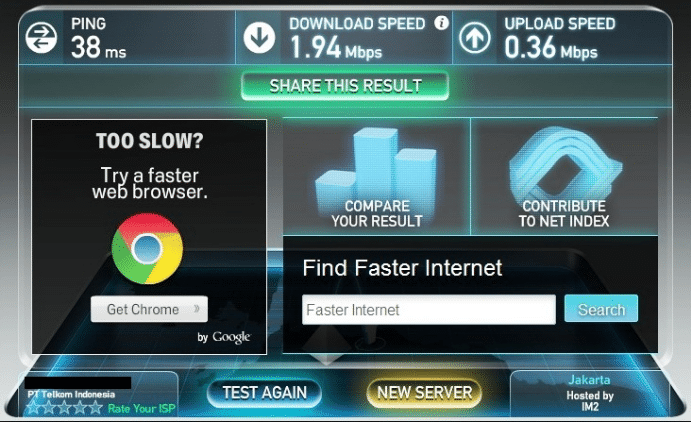Click the ping arrows icon
This screenshot has height=422, width=691.
(41, 37)
